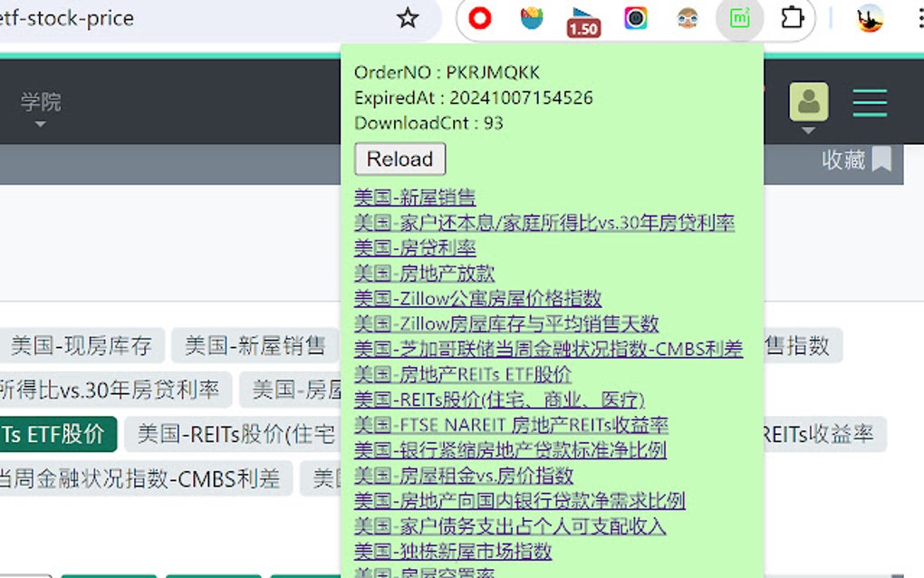
Task: Open link 美国-芝加哥联储当周金融状况指数-CMBS利差
Action: tap(549, 349)
